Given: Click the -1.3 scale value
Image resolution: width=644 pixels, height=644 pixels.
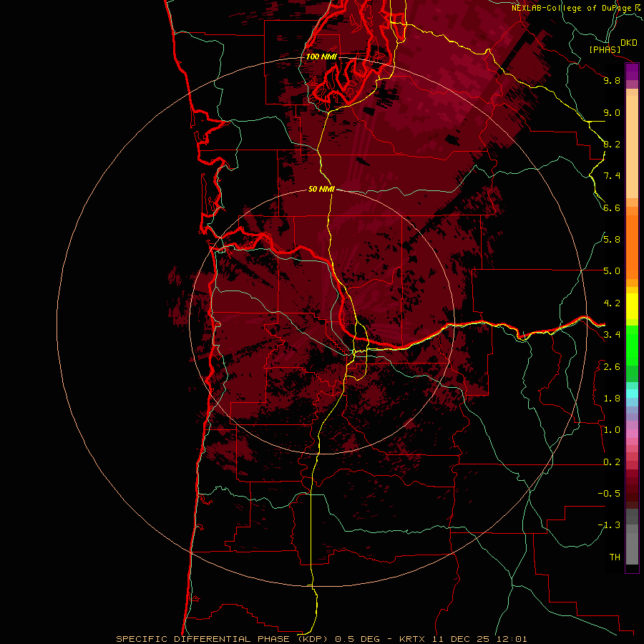Looking at the screenshot, I should click(x=609, y=525).
